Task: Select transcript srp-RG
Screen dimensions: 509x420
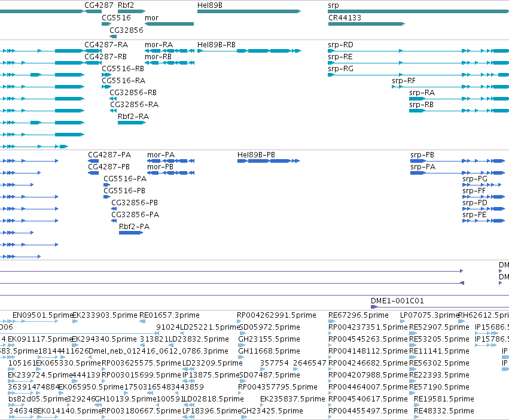Action: (x=419, y=75)
